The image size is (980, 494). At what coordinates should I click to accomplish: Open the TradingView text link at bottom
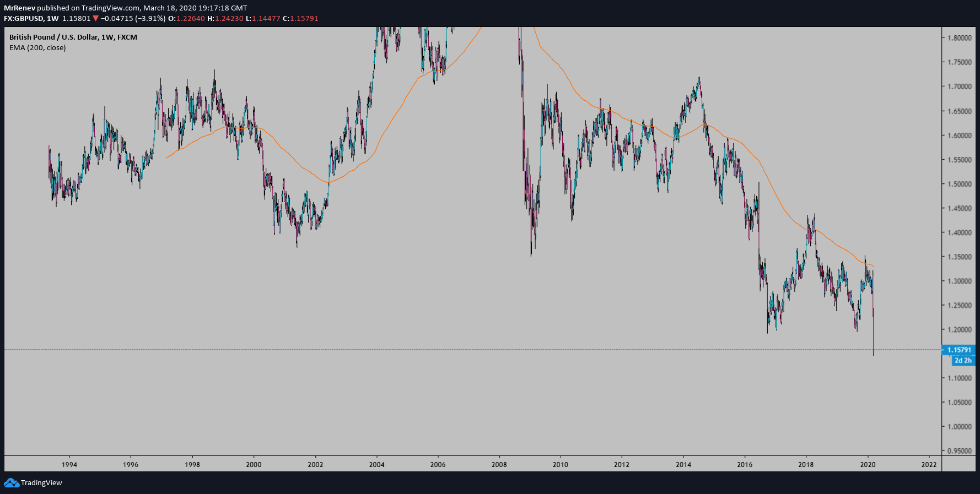tap(41, 483)
